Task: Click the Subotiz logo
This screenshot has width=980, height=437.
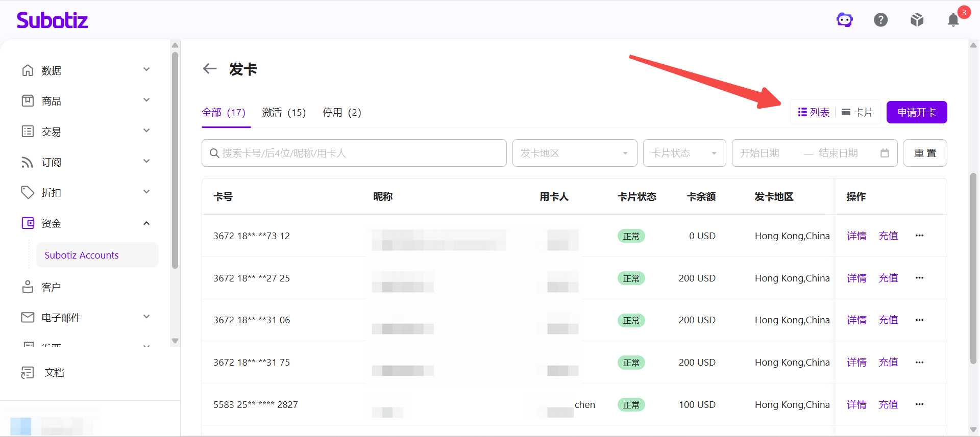Action: [x=52, y=20]
